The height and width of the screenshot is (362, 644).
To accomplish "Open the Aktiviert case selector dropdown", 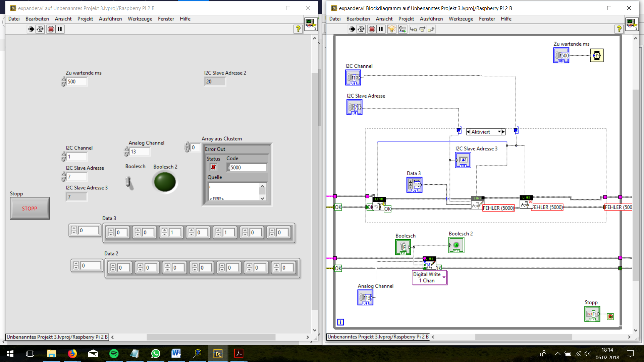I will (499, 132).
